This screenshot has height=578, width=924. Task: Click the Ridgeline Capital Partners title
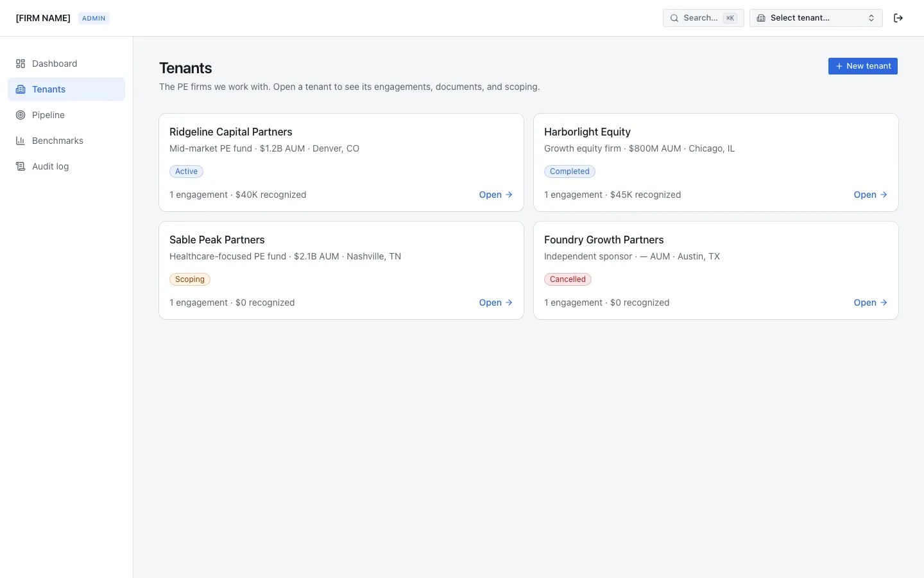tap(231, 132)
